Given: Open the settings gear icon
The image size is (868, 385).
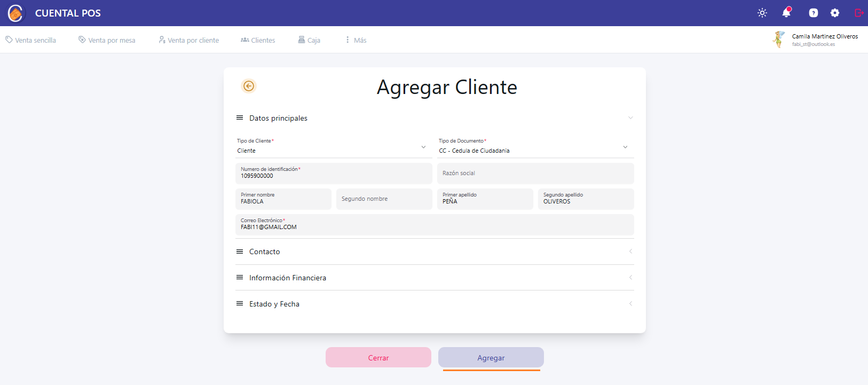Looking at the screenshot, I should click(835, 13).
